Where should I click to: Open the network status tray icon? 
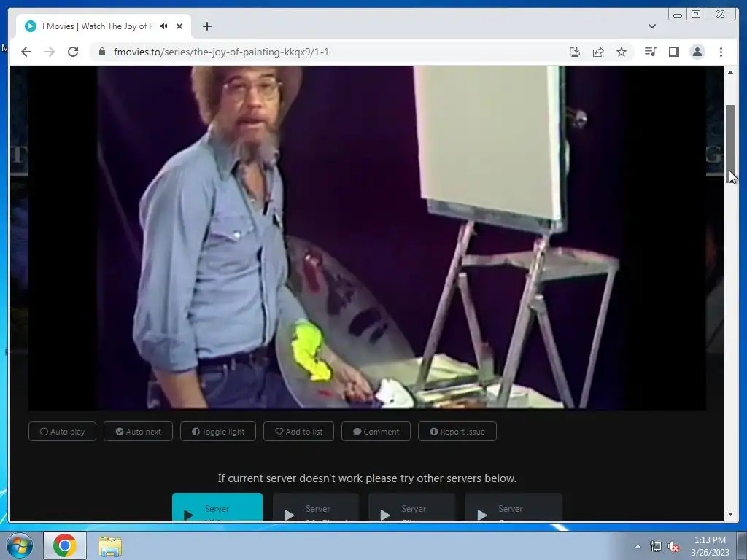[656, 547]
